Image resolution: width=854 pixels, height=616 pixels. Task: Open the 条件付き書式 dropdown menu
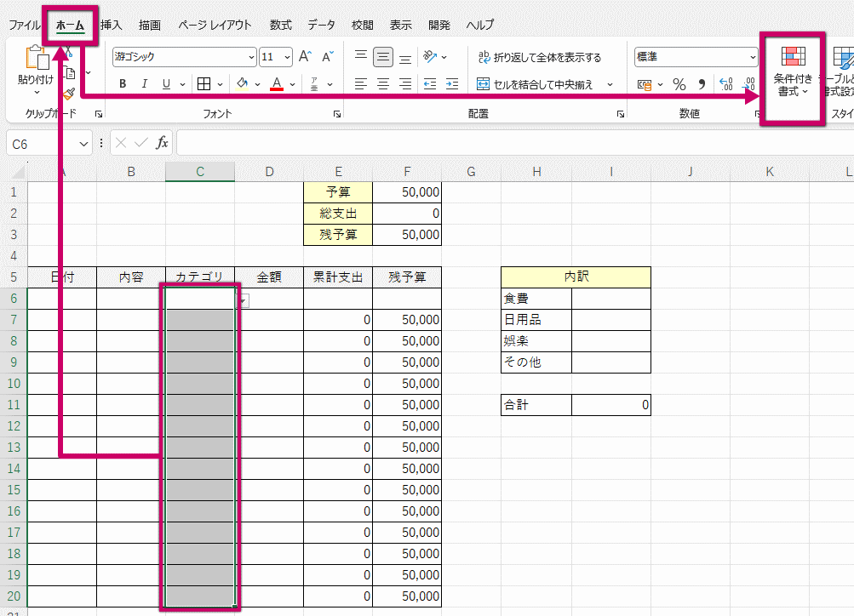(x=793, y=72)
